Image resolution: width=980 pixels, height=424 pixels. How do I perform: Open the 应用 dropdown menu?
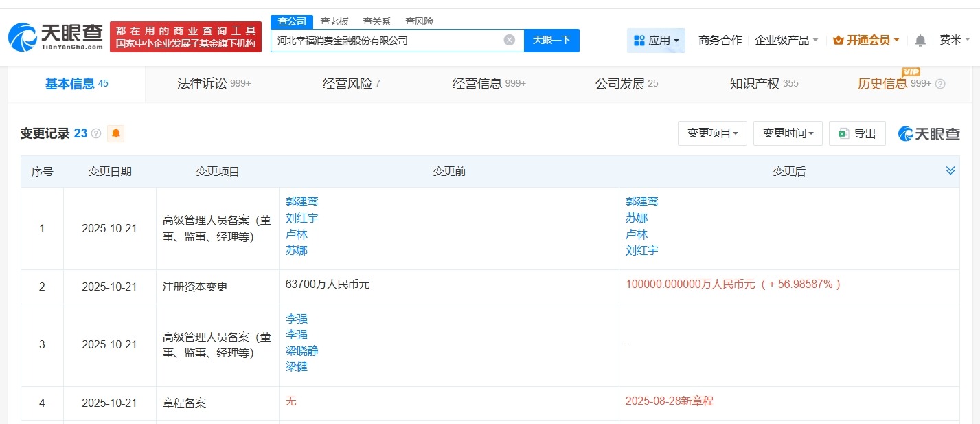click(656, 41)
